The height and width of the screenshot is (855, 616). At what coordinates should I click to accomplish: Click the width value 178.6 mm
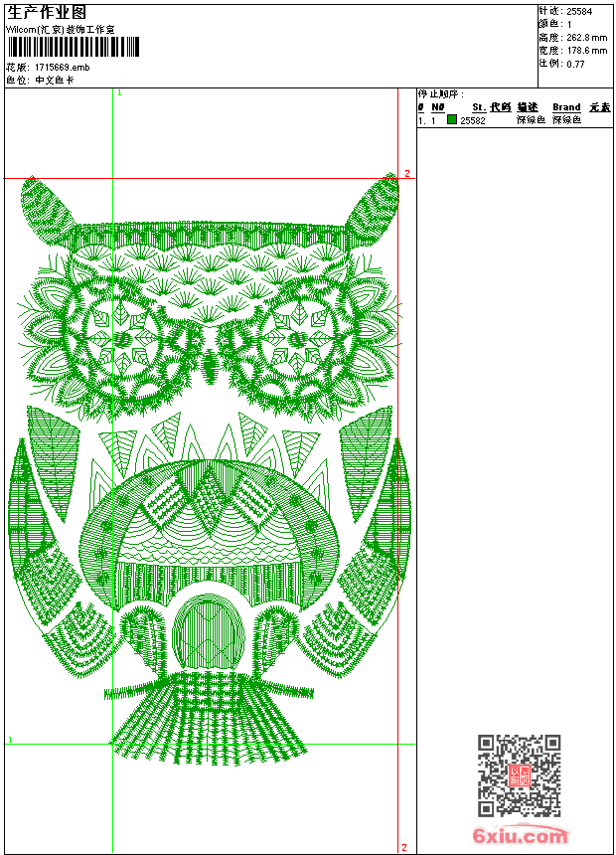click(x=586, y=51)
